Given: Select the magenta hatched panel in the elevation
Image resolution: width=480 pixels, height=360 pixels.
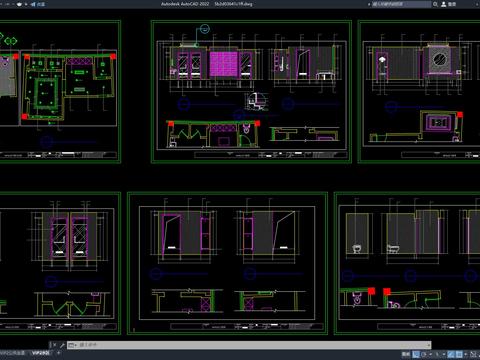Looking at the screenshot, I should (224, 63).
